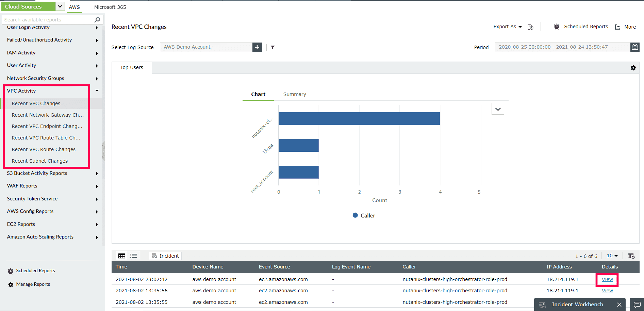Open the Cloud Sources dropdown
This screenshot has height=311, width=644.
point(60,6)
